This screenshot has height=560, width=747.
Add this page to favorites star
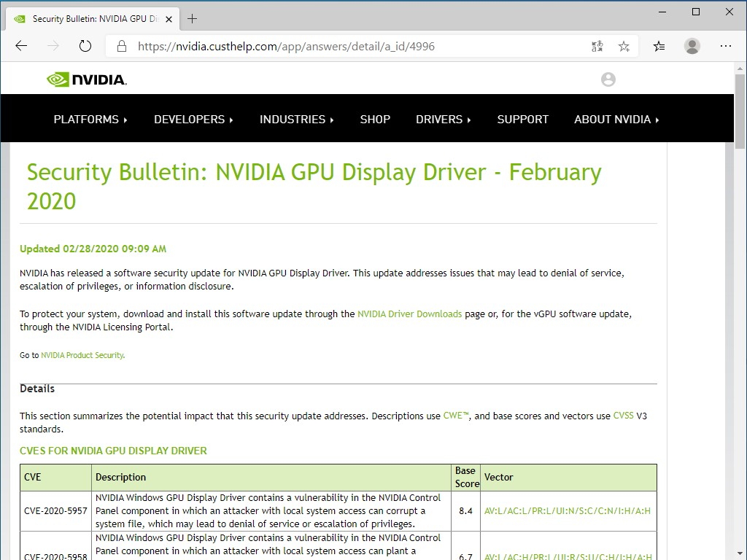tap(624, 46)
